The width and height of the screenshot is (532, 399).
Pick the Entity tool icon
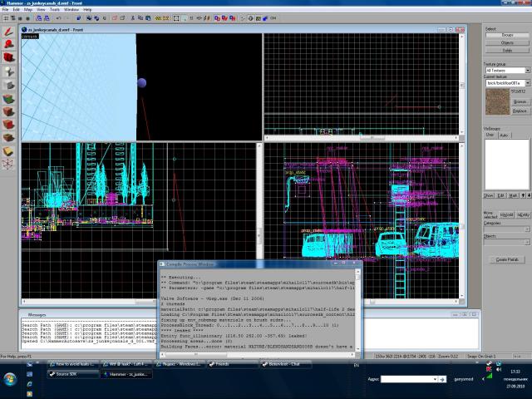click(x=9, y=71)
